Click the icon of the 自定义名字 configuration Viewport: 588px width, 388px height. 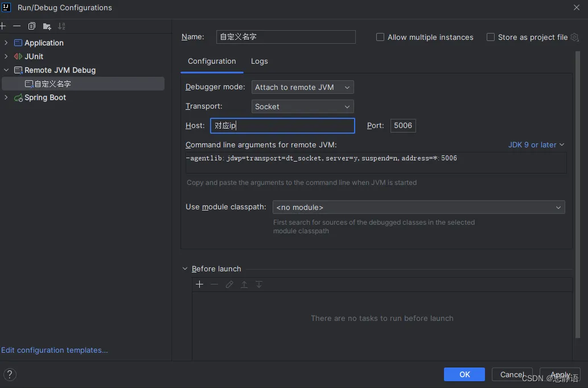[29, 84]
